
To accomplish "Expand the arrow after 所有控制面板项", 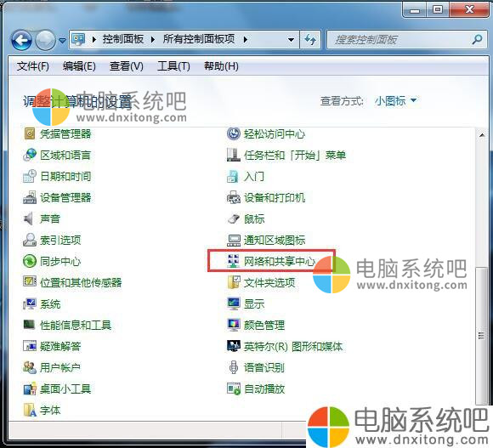I will click(246, 40).
